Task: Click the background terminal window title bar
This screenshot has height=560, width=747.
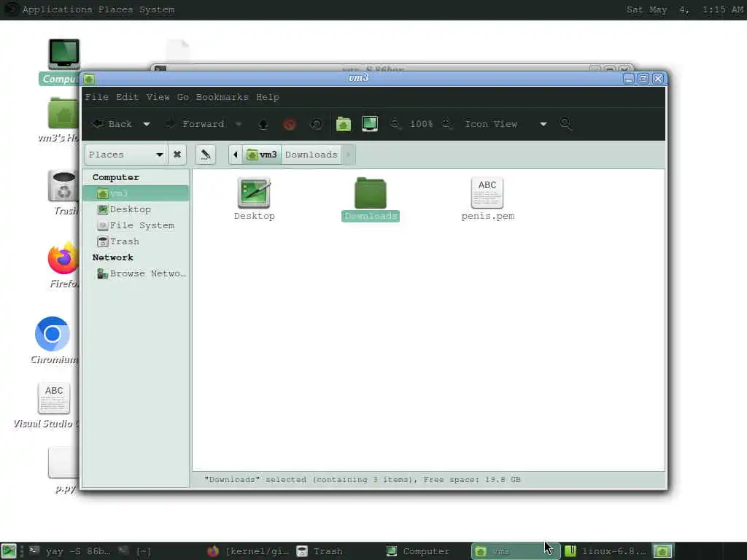Action: pyautogui.click(x=391, y=69)
